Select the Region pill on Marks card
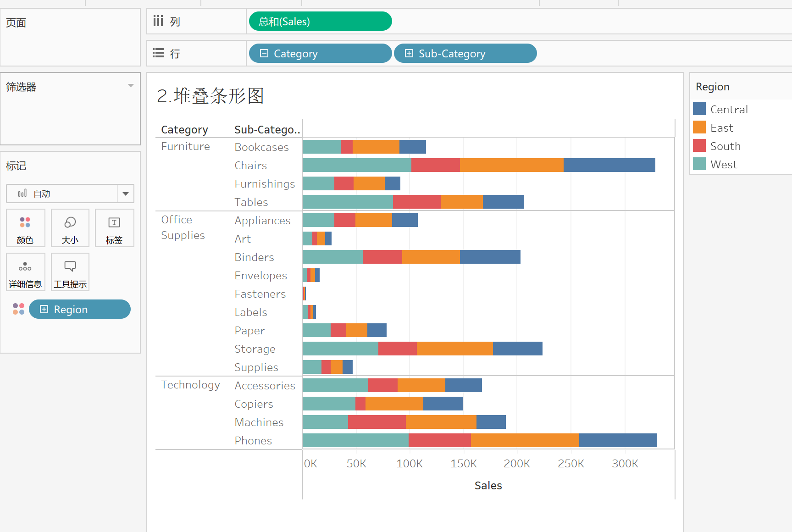This screenshot has height=532, width=792. (80, 309)
